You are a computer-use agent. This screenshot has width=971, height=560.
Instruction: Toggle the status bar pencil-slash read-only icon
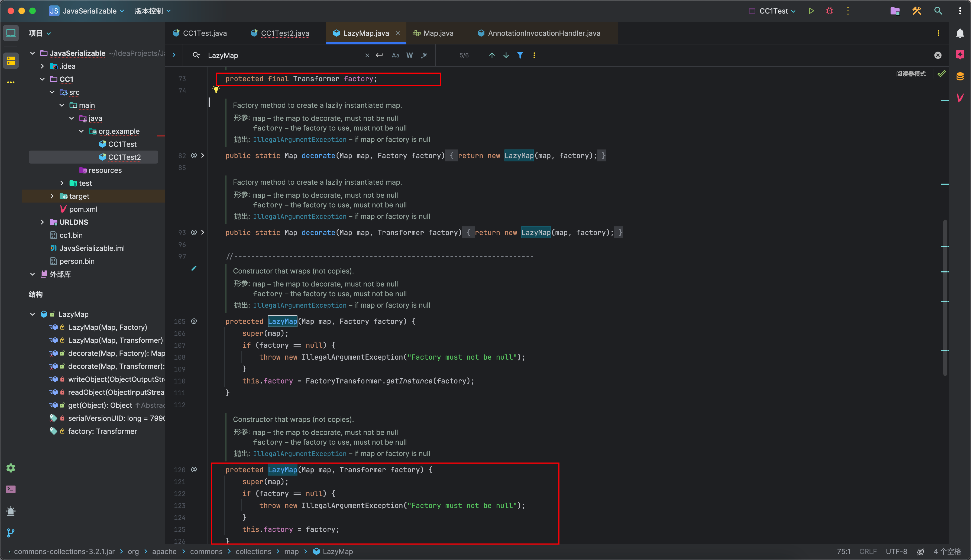point(921,552)
